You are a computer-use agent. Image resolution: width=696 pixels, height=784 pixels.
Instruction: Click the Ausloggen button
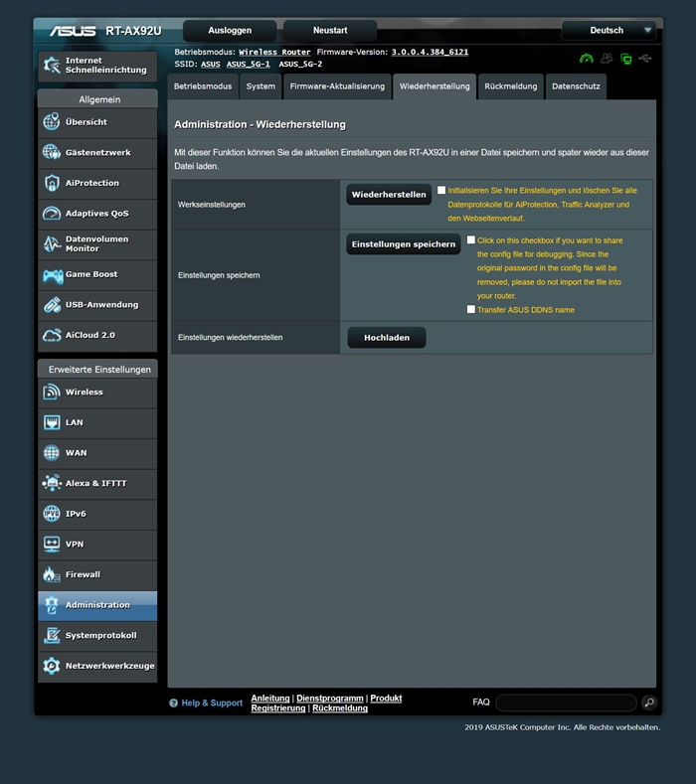click(230, 31)
